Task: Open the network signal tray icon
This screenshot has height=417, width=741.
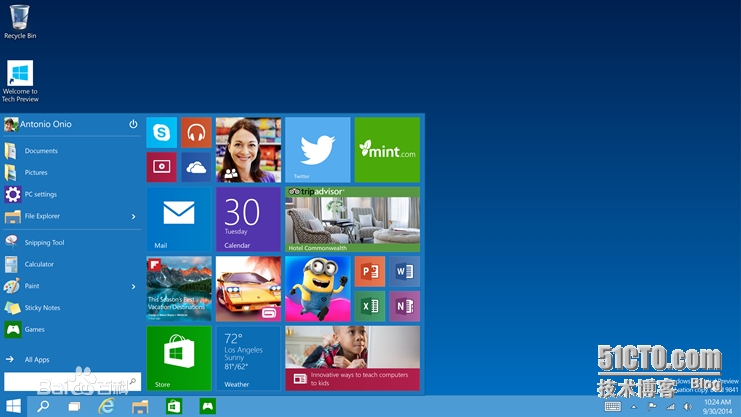Action: pyautogui.click(x=670, y=407)
